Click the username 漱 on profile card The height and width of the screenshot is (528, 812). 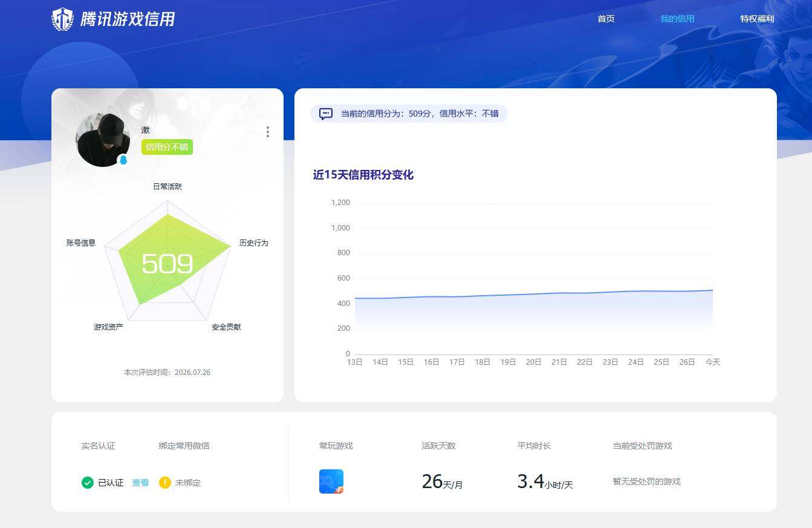pyautogui.click(x=145, y=130)
